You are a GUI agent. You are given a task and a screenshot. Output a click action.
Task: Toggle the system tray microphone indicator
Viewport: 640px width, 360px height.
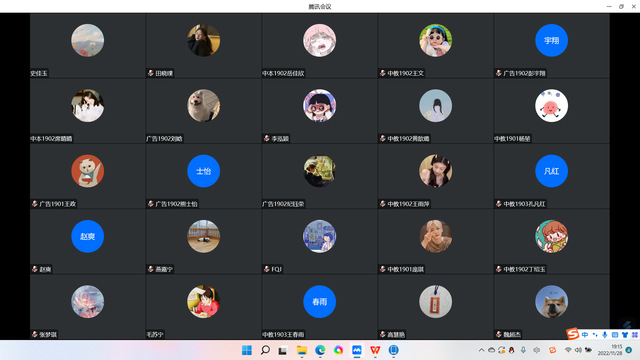[523, 350]
